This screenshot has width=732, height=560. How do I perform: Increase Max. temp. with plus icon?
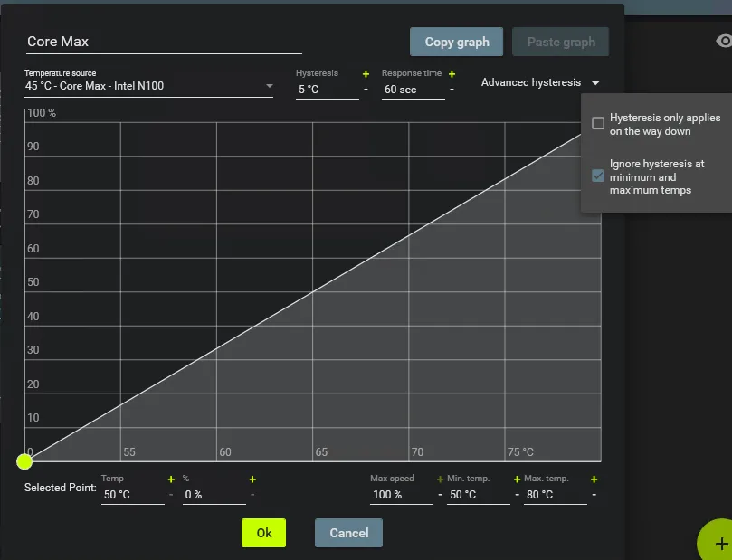coord(594,479)
